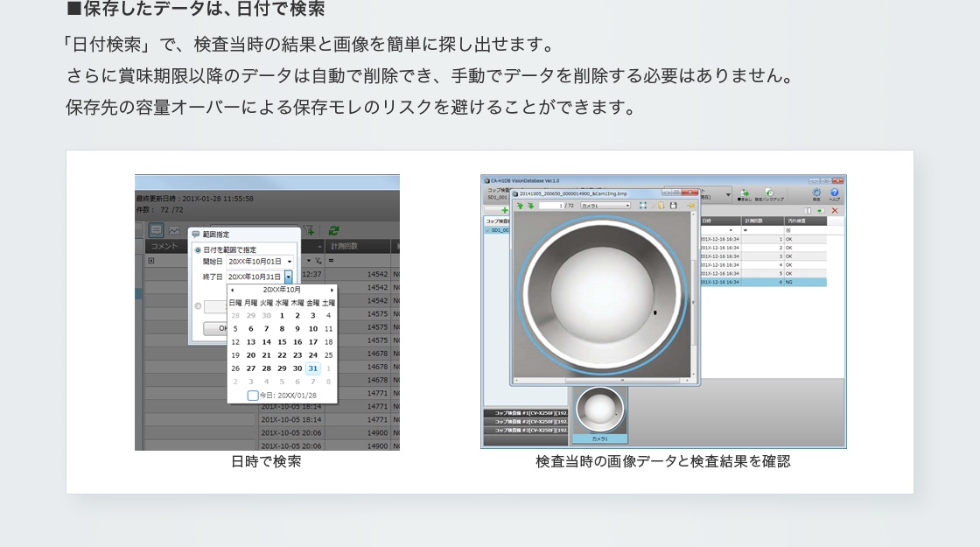Open the settings gear icon
This screenshot has width=980, height=547.
(x=816, y=193)
